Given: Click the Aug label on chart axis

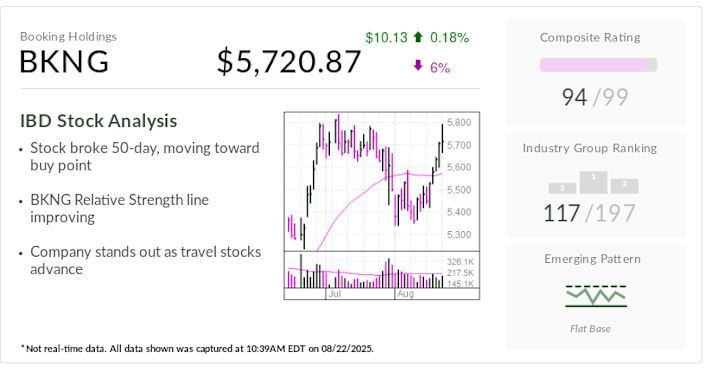Looking at the screenshot, I should tap(406, 294).
